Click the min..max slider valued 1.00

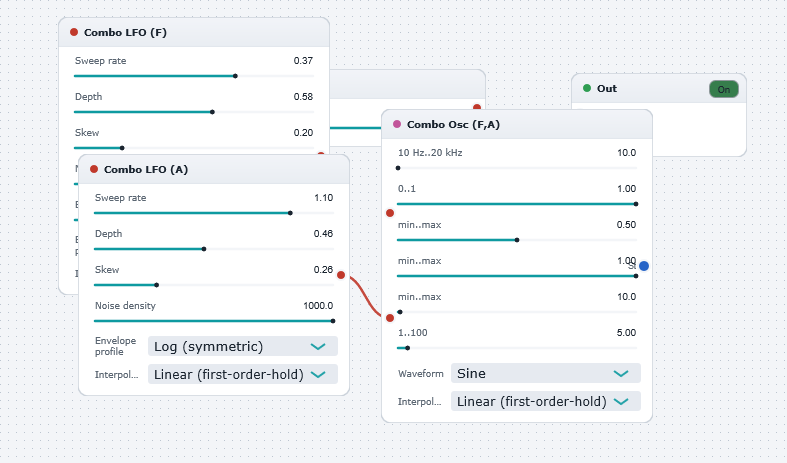(517, 276)
